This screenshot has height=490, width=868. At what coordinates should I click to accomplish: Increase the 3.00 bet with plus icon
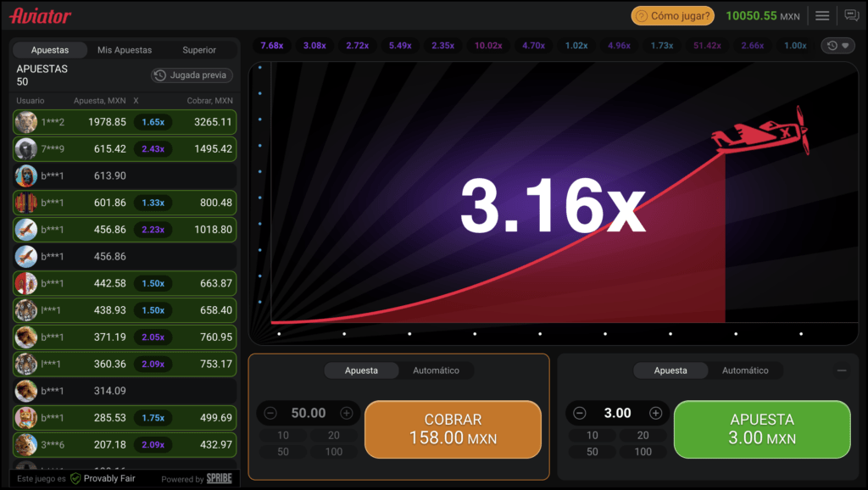pyautogui.click(x=655, y=413)
